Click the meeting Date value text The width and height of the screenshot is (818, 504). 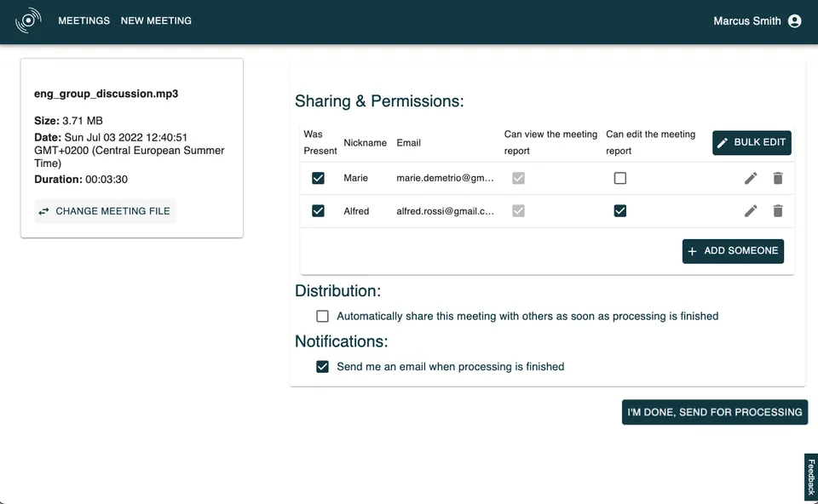coord(130,151)
